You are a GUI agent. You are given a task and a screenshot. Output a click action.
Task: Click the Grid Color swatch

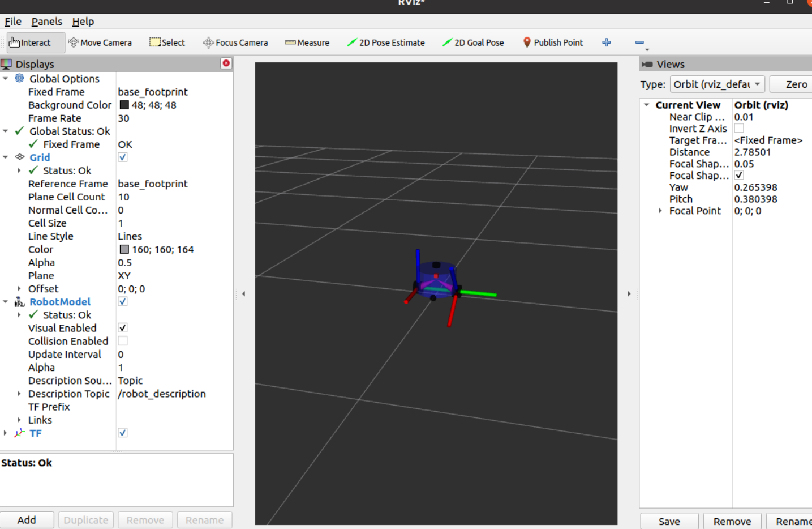pos(124,249)
